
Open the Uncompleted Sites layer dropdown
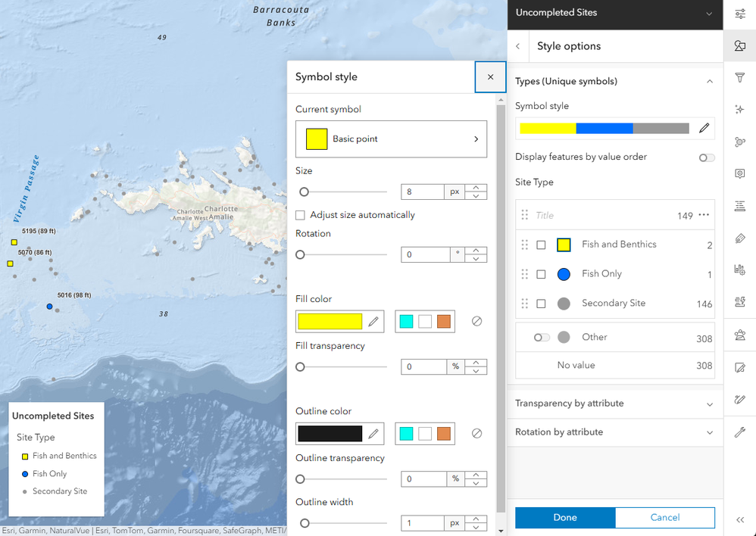(615, 13)
